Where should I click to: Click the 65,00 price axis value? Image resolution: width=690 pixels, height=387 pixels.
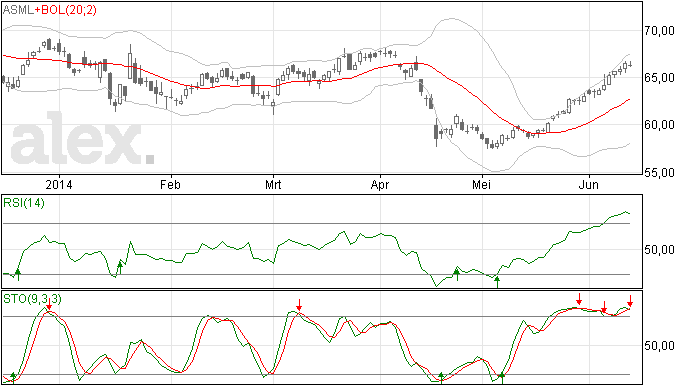point(659,78)
